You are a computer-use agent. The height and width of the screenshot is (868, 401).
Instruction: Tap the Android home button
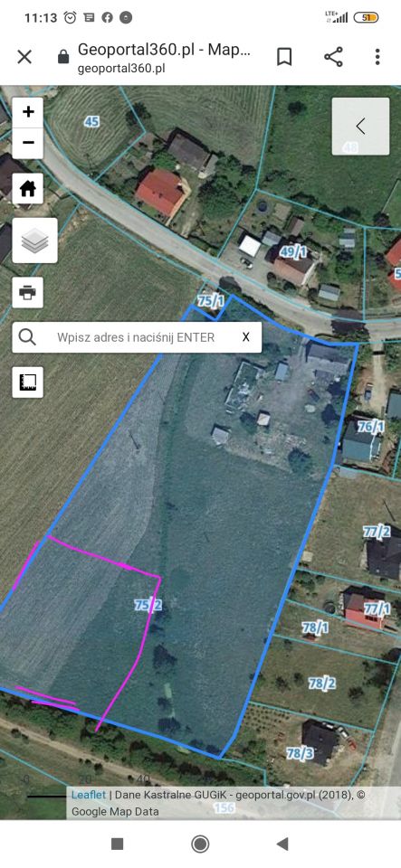point(200,844)
